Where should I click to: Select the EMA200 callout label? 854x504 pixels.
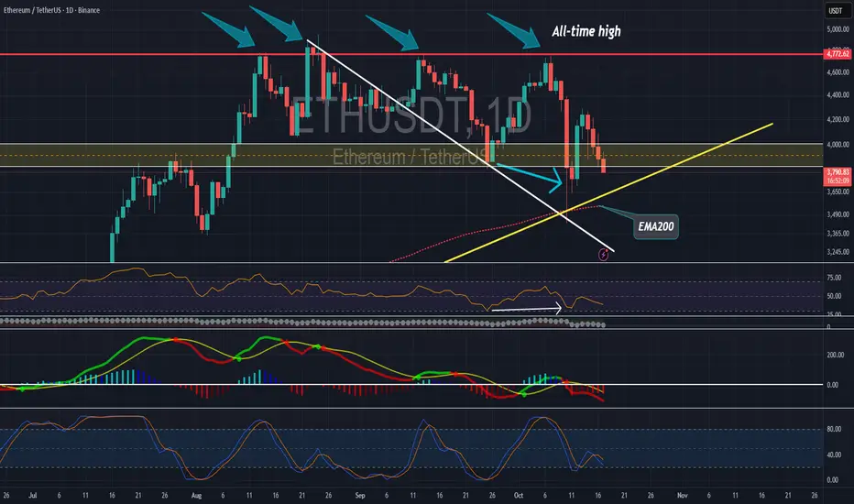[x=656, y=226]
